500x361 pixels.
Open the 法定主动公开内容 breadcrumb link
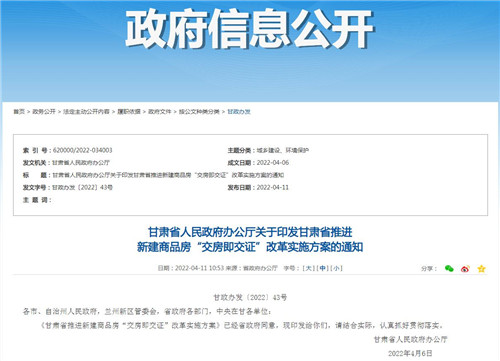click(86, 112)
